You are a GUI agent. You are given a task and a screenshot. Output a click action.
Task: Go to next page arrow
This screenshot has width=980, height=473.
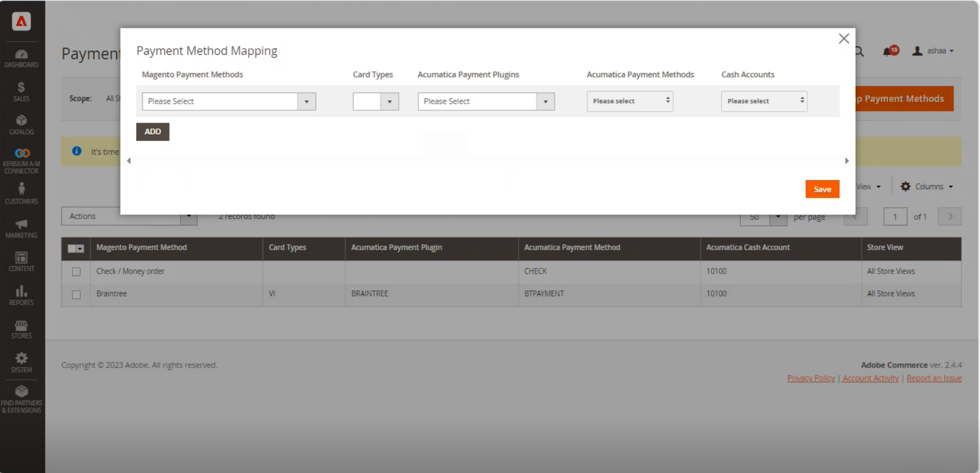coord(949,216)
